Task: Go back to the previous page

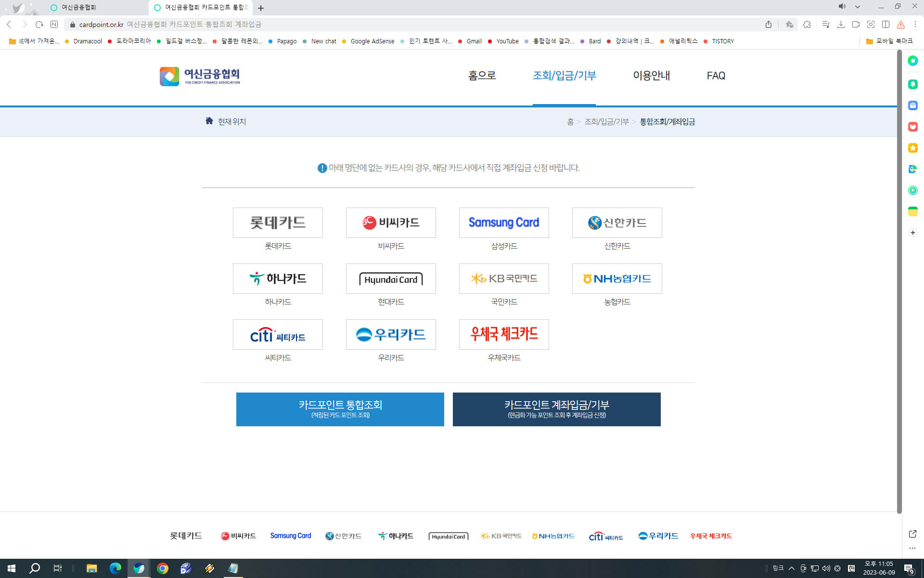Action: pos(9,25)
